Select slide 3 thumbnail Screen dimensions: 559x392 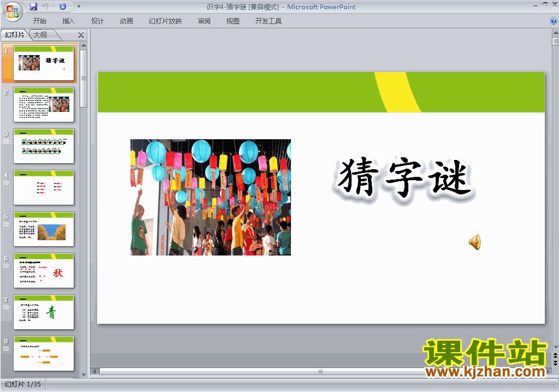pos(44,146)
